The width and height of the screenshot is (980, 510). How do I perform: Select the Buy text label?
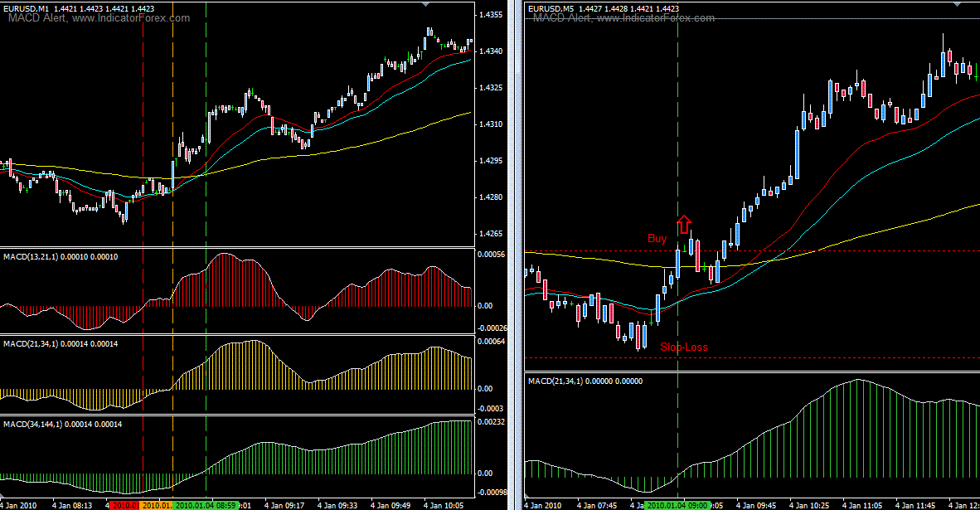tap(657, 239)
